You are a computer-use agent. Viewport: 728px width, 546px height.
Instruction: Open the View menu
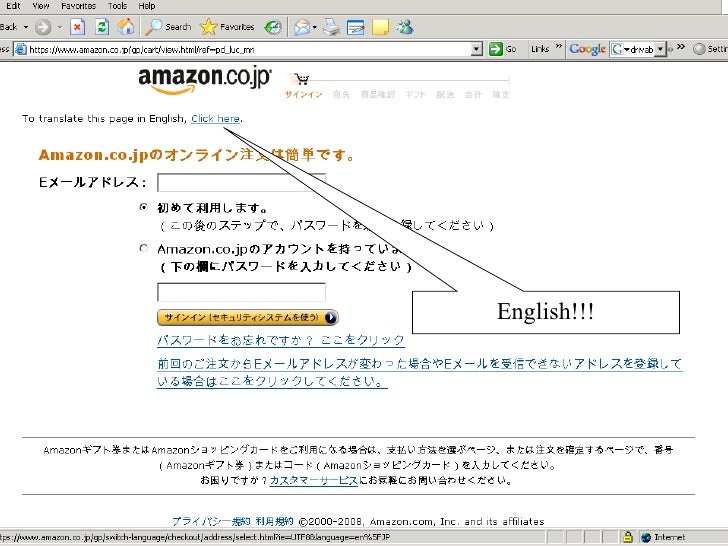pyautogui.click(x=41, y=6)
